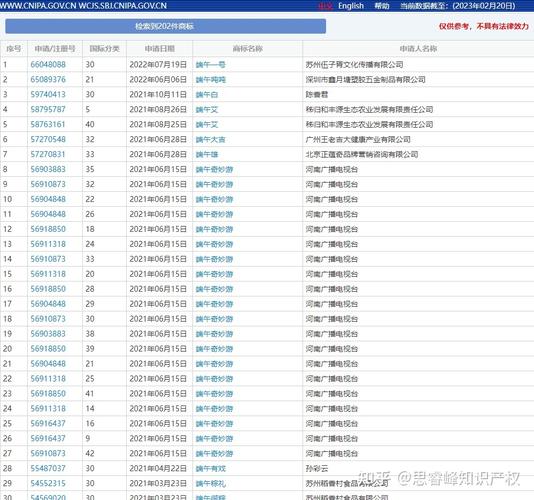Select class 42 in row 27

coord(90,453)
